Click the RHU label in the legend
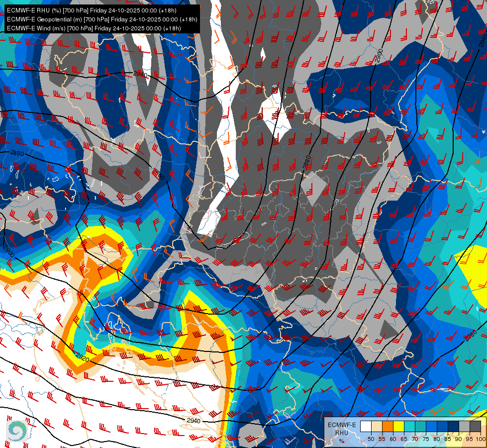The height and width of the screenshot is (448, 487). point(342,433)
